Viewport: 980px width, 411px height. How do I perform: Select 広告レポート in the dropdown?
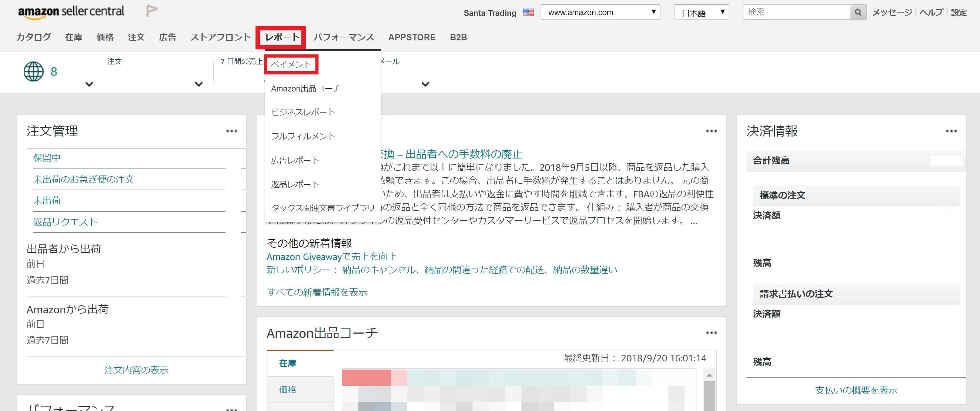pyautogui.click(x=295, y=160)
